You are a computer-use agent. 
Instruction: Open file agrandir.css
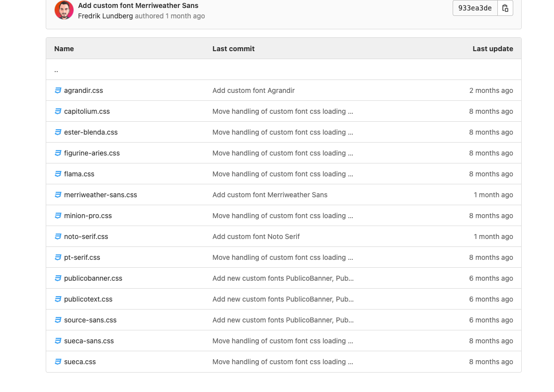(83, 90)
